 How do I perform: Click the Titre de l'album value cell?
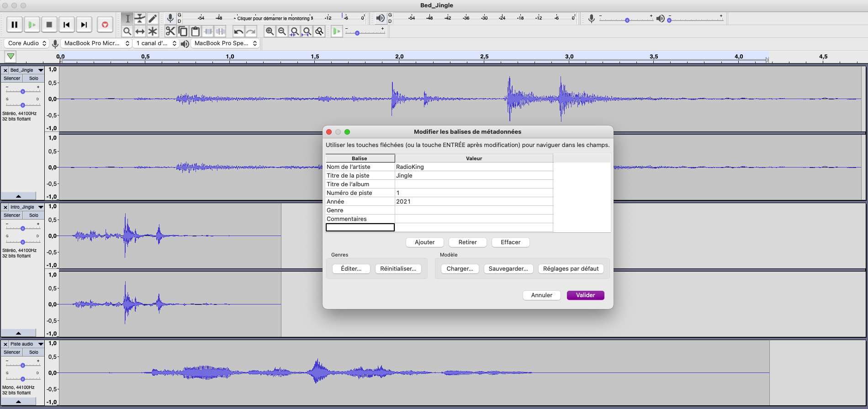click(474, 184)
